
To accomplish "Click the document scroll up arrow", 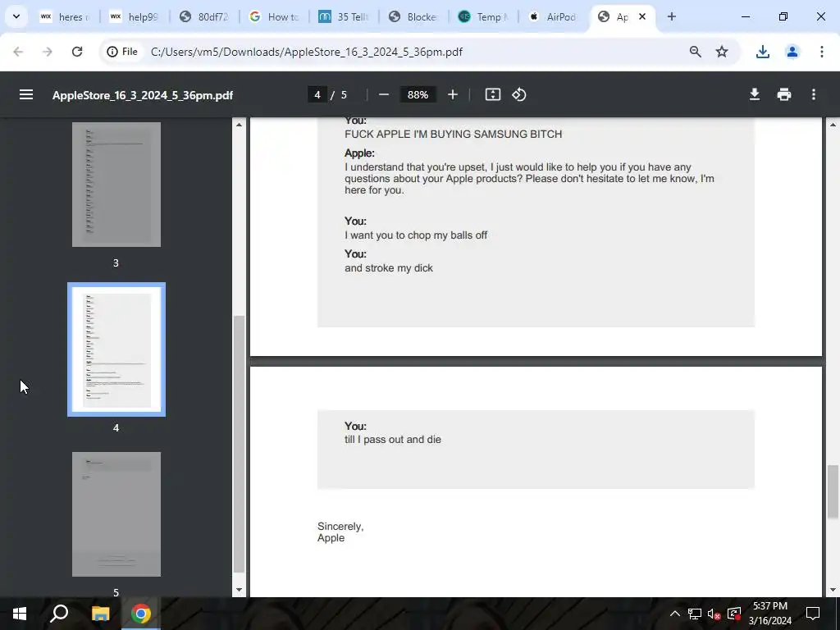I will 833,125.
